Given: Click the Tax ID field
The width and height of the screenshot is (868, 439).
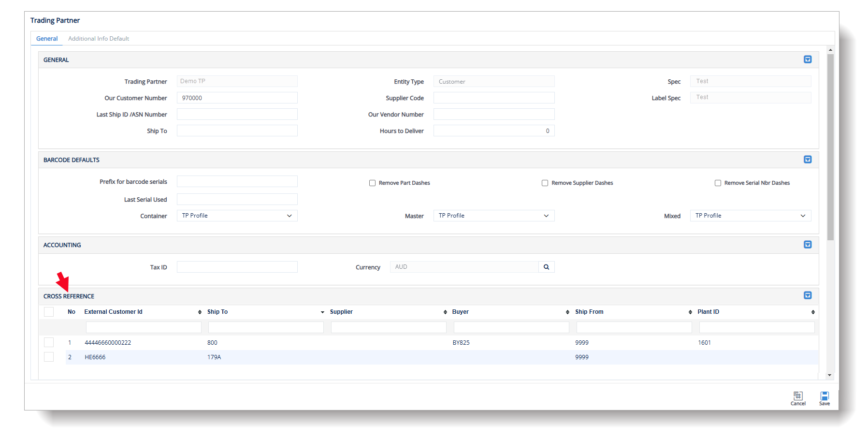Looking at the screenshot, I should [237, 267].
